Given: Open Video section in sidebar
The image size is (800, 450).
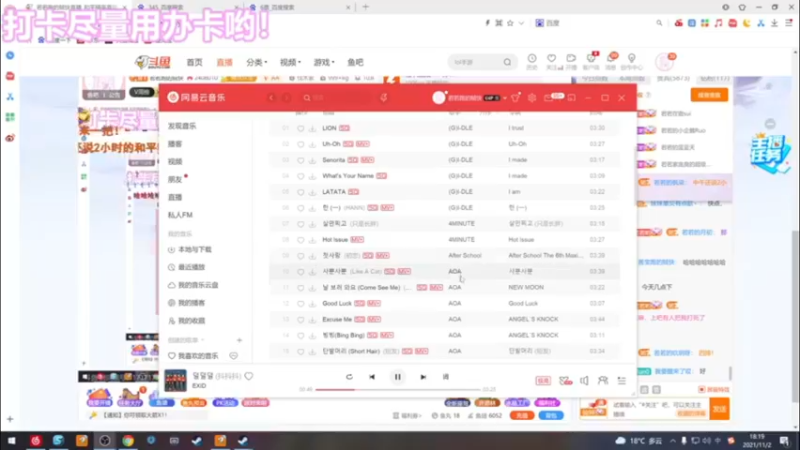Looking at the screenshot, I should click(175, 162).
